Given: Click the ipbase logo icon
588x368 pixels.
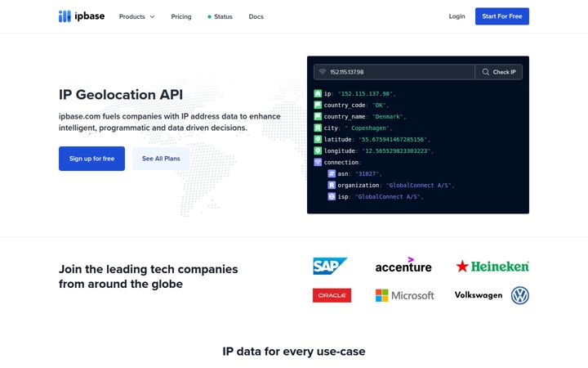Looking at the screenshot, I should pos(65,16).
